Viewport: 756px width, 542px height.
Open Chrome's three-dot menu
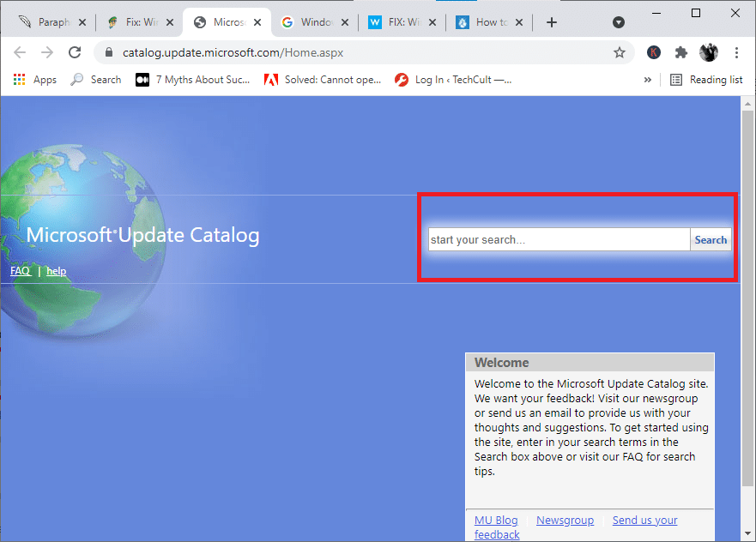coord(736,52)
